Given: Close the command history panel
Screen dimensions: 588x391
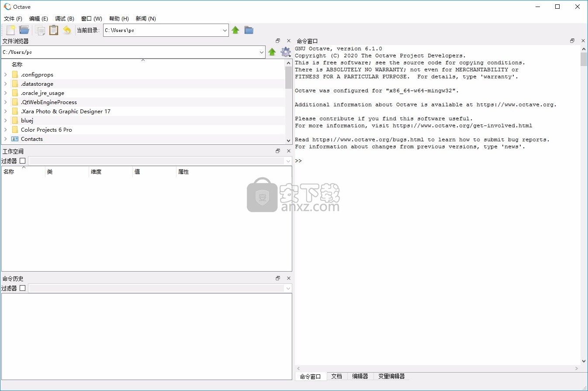Looking at the screenshot, I should (x=288, y=278).
